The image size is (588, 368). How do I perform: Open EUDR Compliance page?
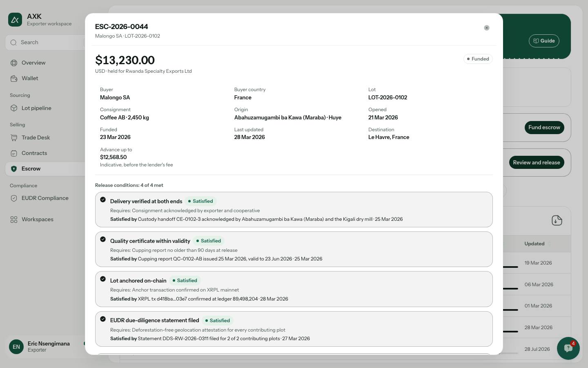coord(45,198)
